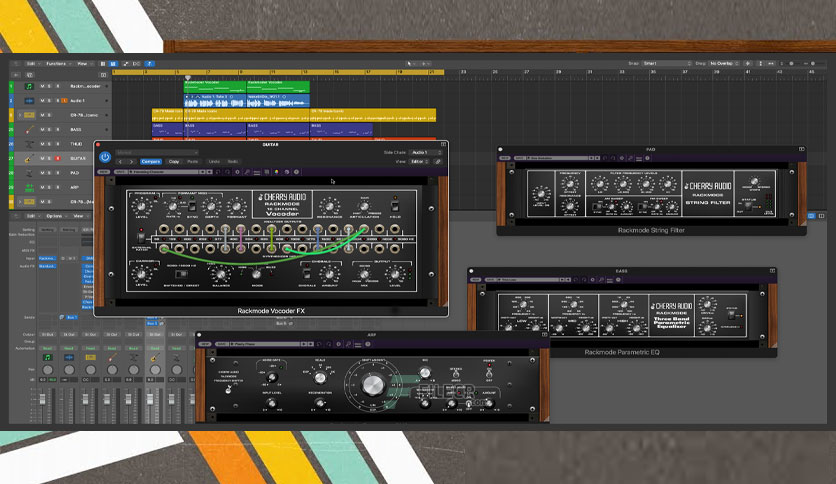Click the large Shift Amount knob in ARP plugin
The width and height of the screenshot is (836, 484).
pyautogui.click(x=373, y=384)
